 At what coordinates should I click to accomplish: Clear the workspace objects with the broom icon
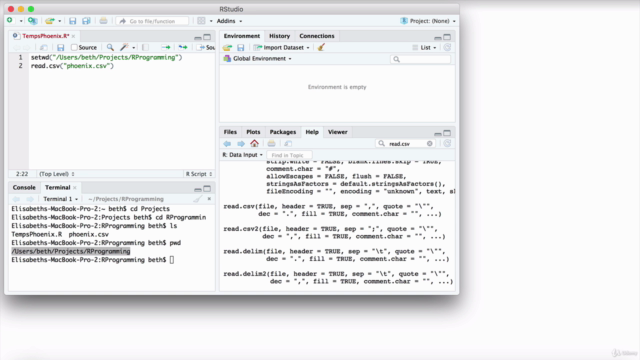(x=321, y=47)
